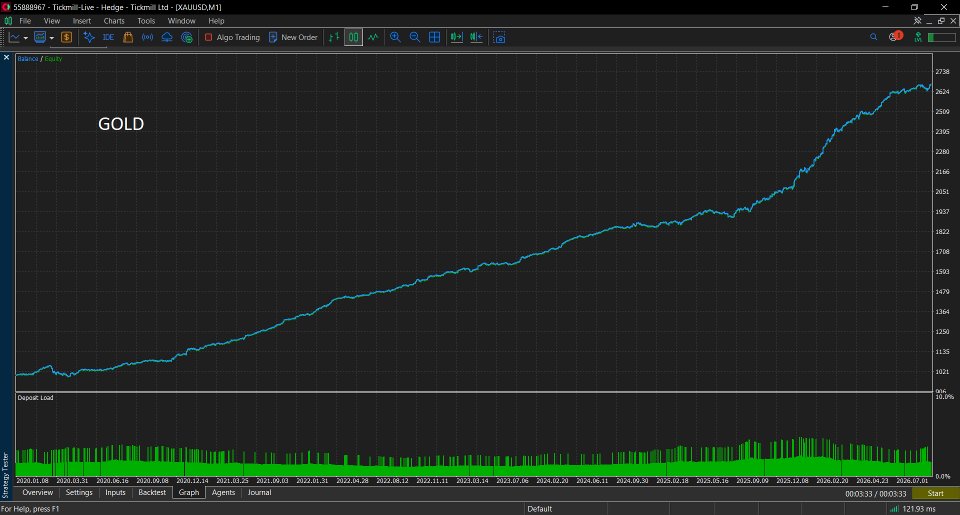
Task: Open the Market shopping bag icon
Action: click(x=128, y=37)
